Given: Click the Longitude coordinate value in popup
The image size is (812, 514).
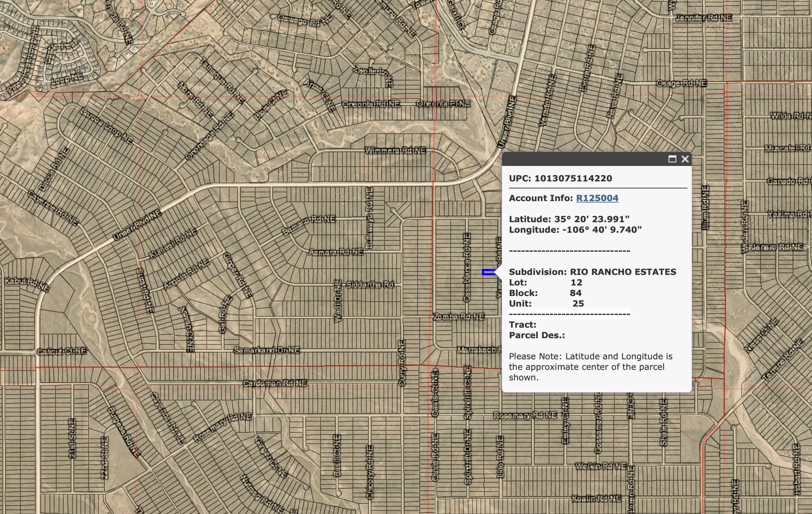Looking at the screenshot, I should point(601,230).
